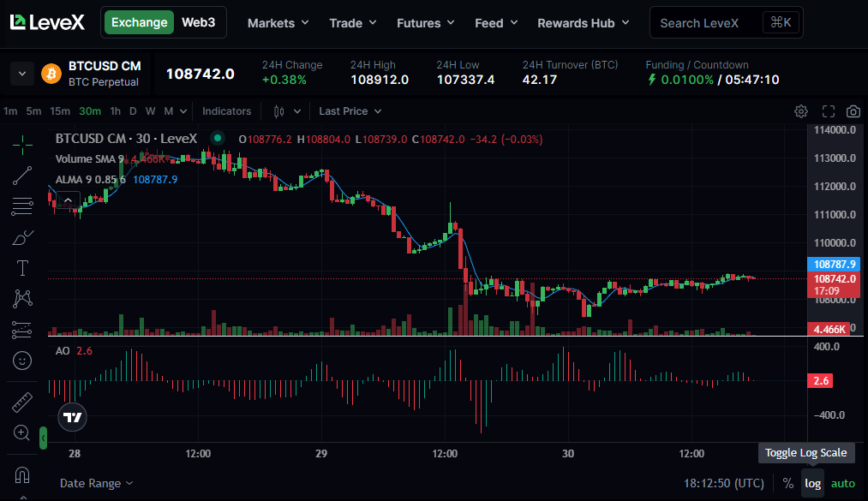Expand the Futures menu
This screenshot has height=501, width=868.
point(425,23)
